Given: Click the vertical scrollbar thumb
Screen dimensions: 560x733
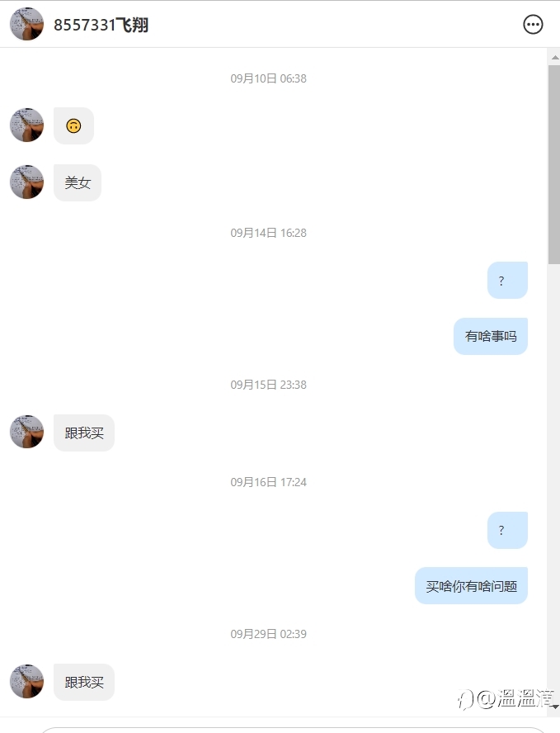Looking at the screenshot, I should [554, 164].
